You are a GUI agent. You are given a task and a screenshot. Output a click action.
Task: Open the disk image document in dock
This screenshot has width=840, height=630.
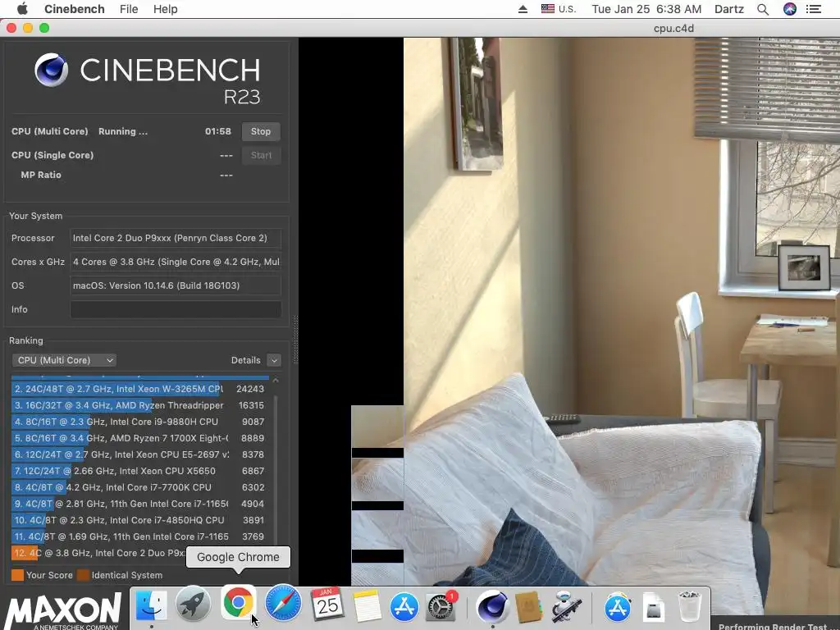pos(654,608)
